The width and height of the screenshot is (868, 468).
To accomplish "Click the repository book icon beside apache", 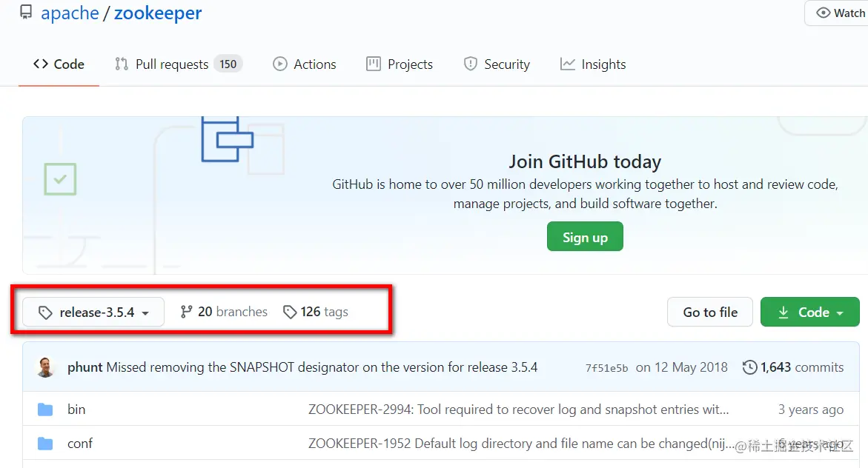I will [x=26, y=12].
